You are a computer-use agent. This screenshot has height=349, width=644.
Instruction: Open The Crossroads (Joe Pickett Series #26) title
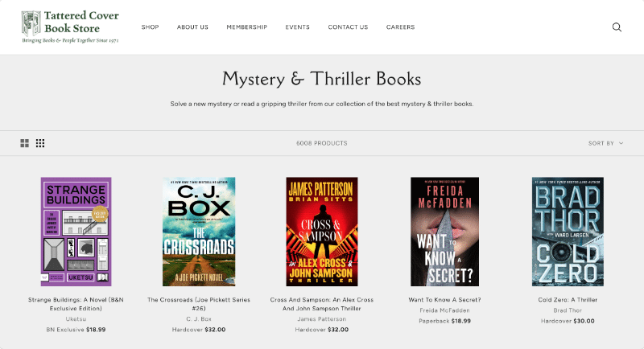[x=199, y=304]
